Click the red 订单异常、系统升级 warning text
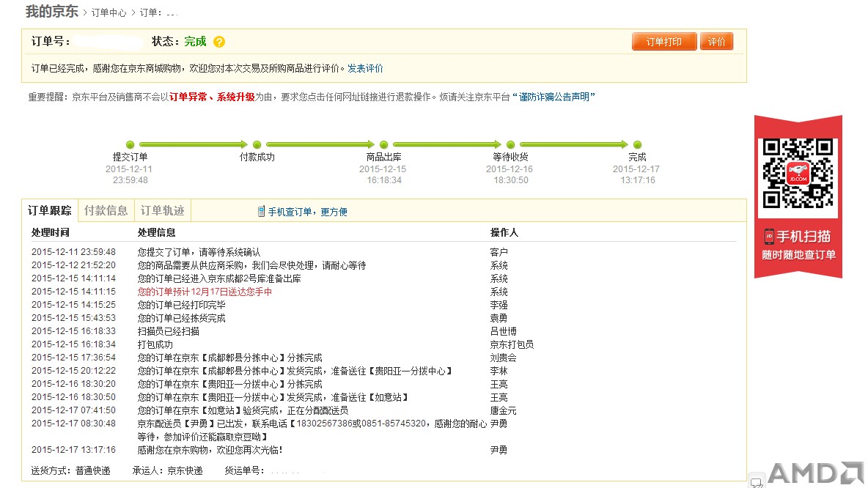This screenshot has width=868, height=488. pos(212,97)
